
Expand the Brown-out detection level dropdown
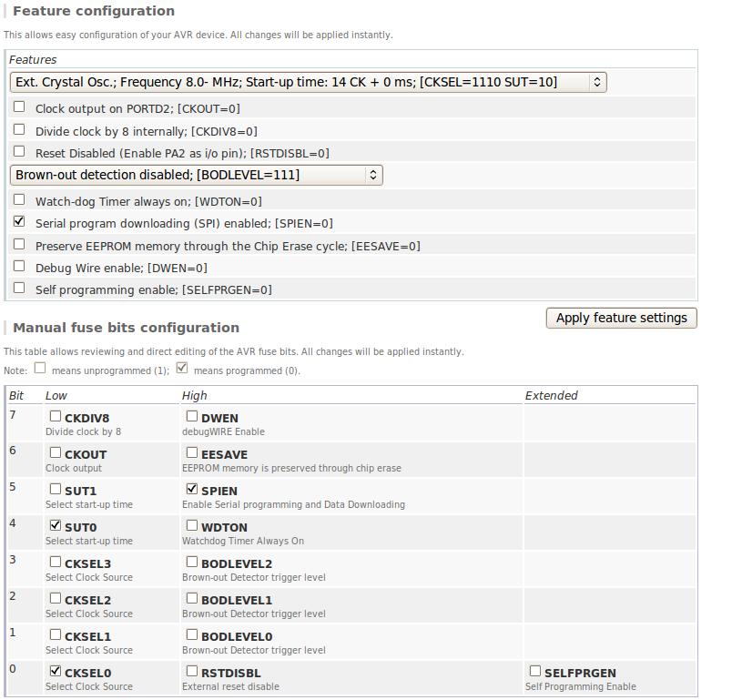(196, 175)
